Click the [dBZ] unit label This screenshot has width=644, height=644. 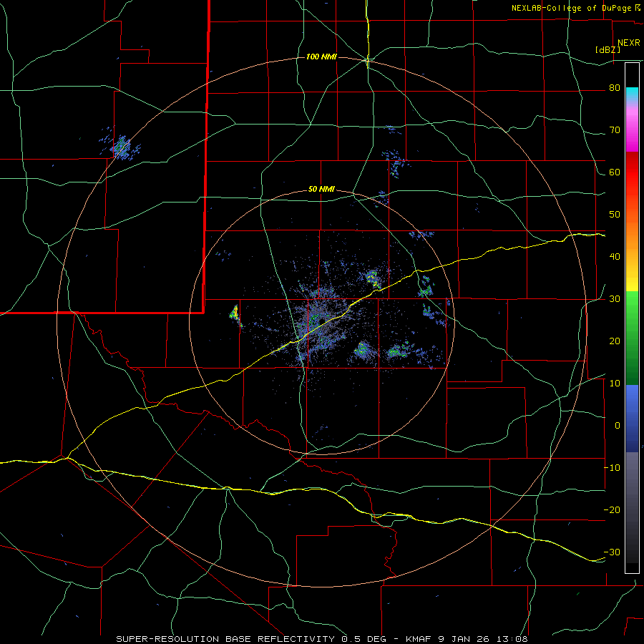[608, 49]
